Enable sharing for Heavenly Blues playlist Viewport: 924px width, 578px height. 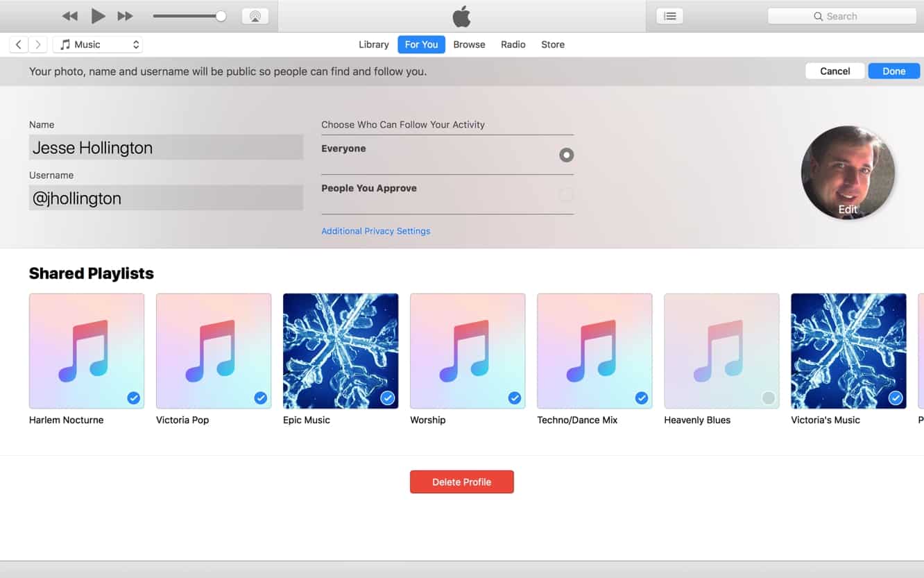click(768, 398)
